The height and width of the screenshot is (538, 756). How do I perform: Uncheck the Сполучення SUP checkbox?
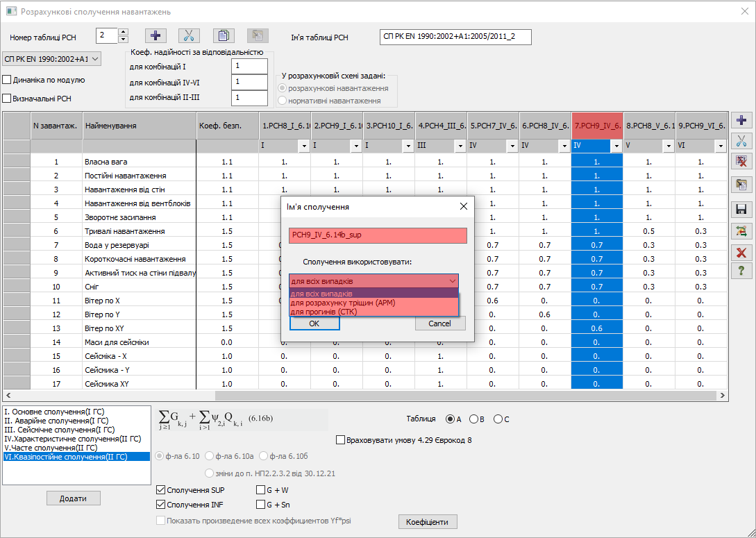(162, 490)
